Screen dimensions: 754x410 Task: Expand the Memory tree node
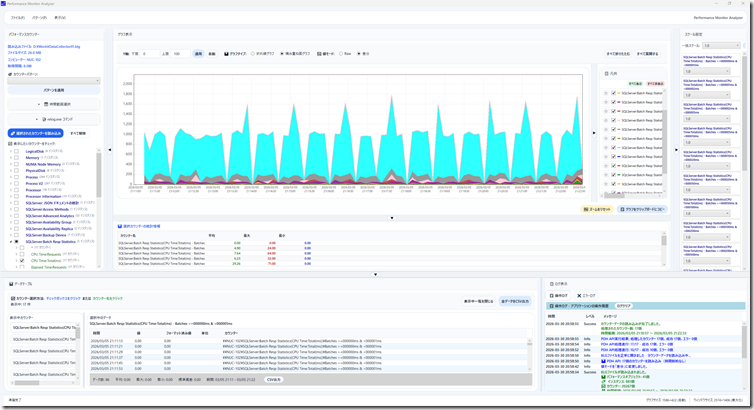click(9, 157)
